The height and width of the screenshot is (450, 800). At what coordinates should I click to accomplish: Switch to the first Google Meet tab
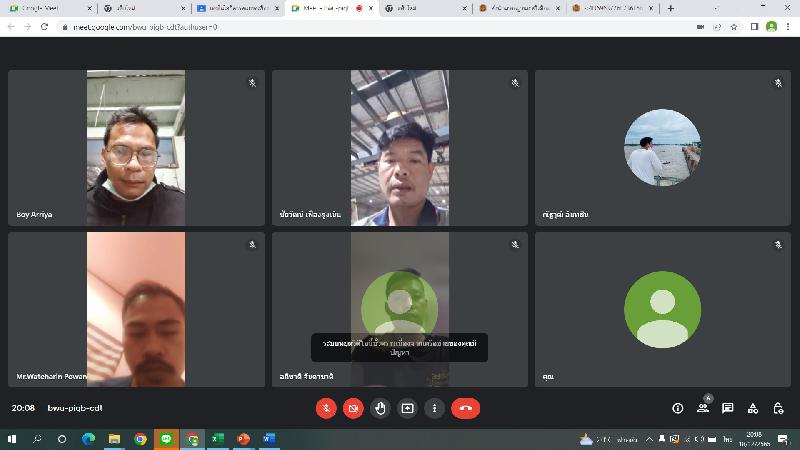click(x=45, y=8)
